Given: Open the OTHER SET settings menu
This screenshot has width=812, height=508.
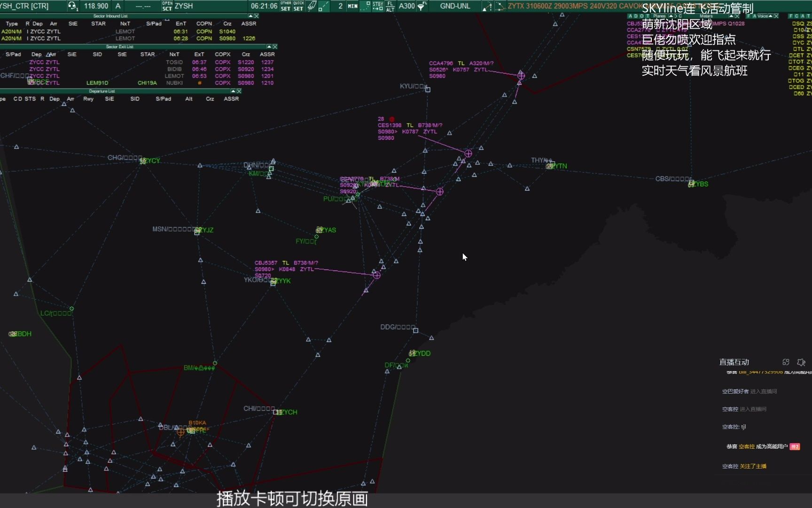Looking at the screenshot, I should pyautogui.click(x=286, y=6).
